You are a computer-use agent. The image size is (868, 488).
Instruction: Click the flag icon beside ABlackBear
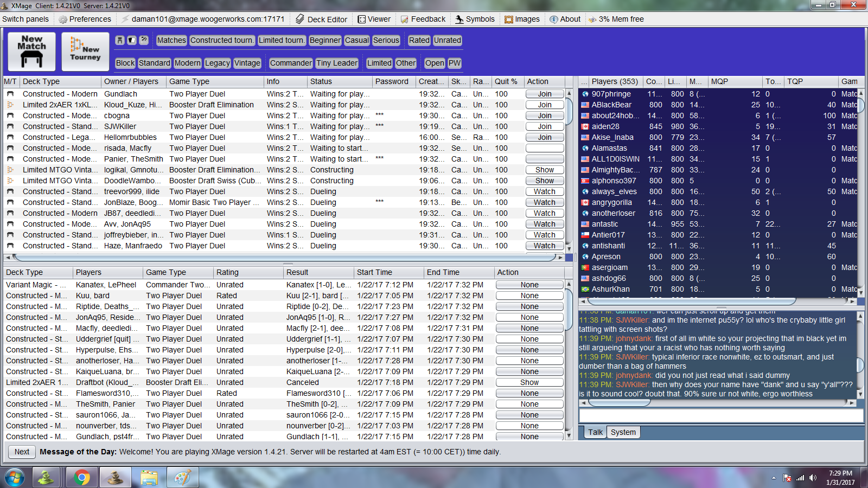(x=585, y=105)
